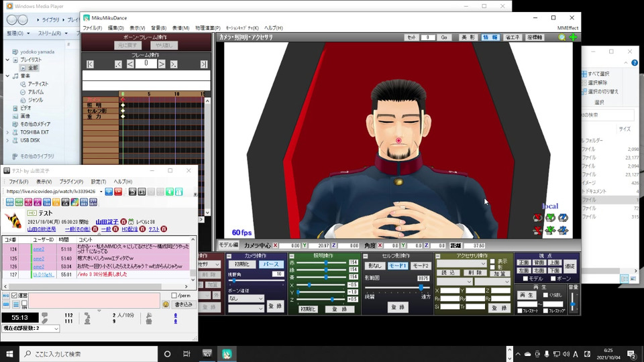Open Windows Task View on the taskbar
The image size is (644, 362).
pyautogui.click(x=186, y=354)
